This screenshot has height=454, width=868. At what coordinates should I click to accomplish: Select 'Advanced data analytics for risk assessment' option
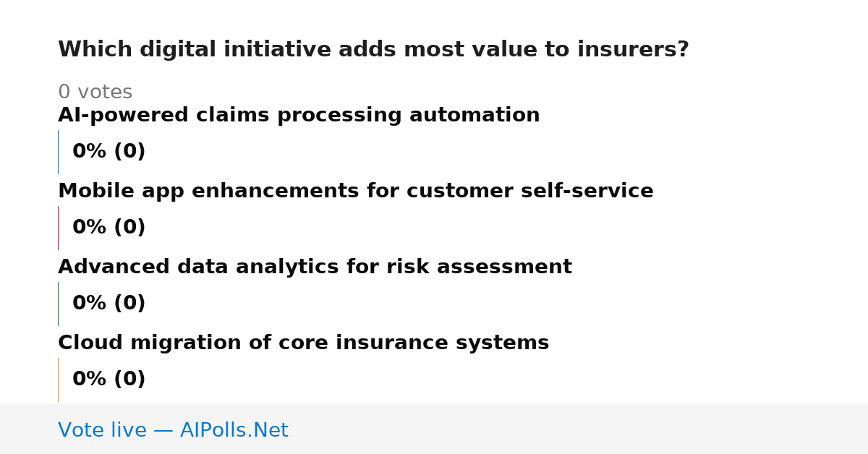[315, 267]
